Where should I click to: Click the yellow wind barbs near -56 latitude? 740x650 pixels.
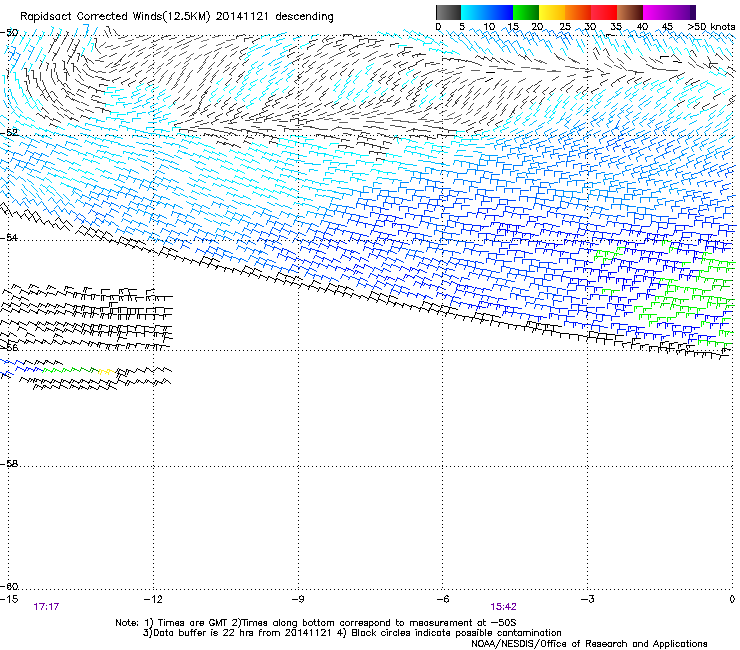point(107,371)
